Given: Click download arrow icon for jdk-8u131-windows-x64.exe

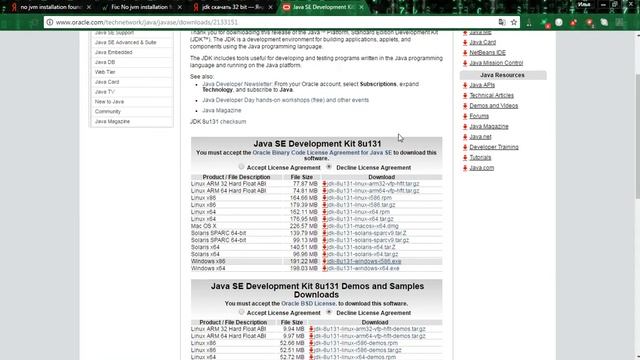Looking at the screenshot, I should coord(324,268).
